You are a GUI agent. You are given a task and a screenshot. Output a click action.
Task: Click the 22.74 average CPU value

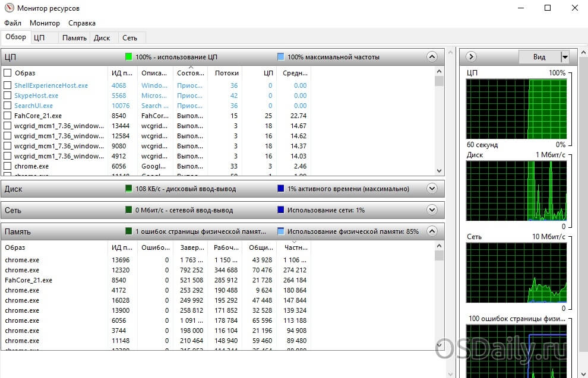[x=298, y=116]
